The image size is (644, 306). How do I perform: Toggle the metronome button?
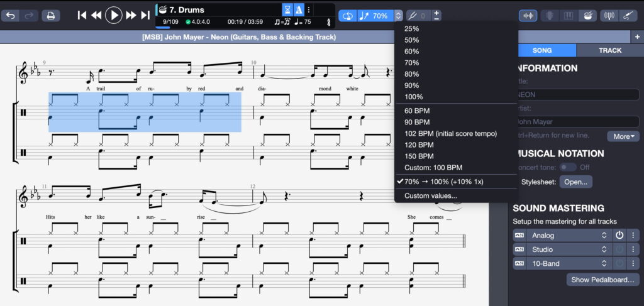tap(299, 10)
